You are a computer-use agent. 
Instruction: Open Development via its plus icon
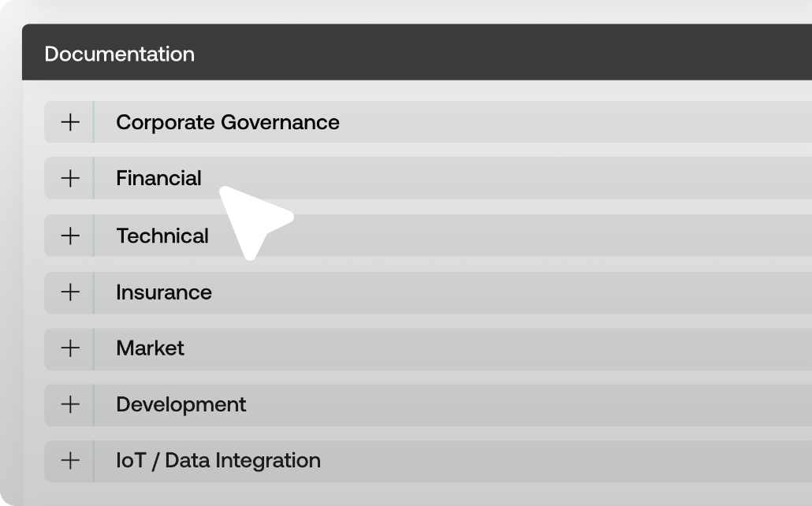70,404
